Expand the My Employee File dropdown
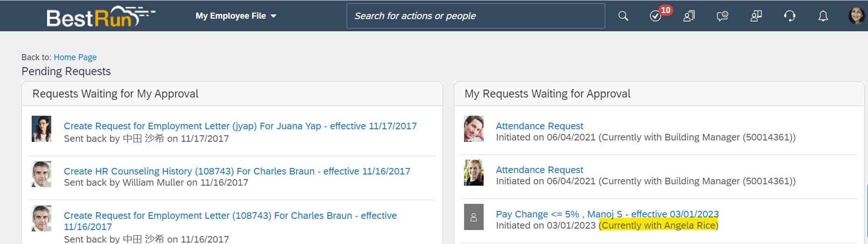The image size is (868, 244). point(236,16)
